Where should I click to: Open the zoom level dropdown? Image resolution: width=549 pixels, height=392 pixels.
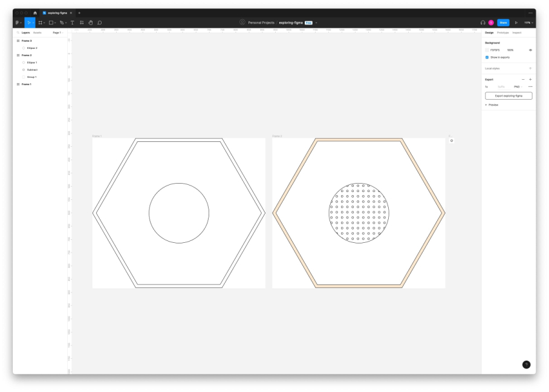528,23
